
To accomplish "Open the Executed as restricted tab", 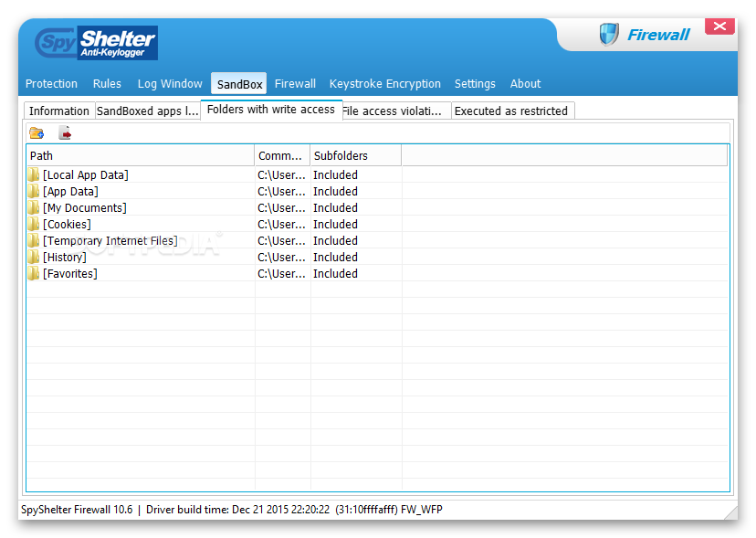I will 511,111.
